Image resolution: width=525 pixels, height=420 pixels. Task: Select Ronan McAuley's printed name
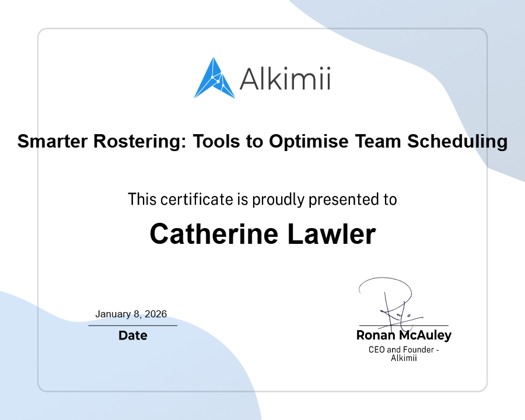[404, 335]
